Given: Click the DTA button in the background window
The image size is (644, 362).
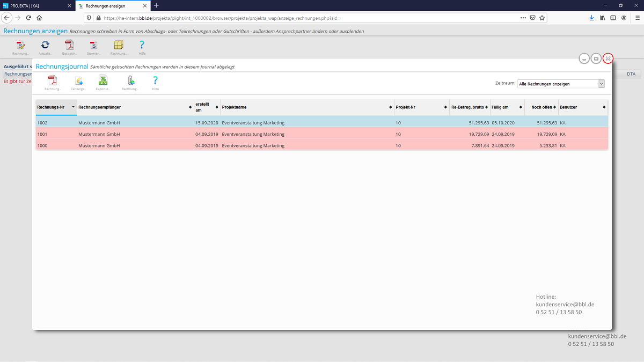Looking at the screenshot, I should (x=631, y=74).
